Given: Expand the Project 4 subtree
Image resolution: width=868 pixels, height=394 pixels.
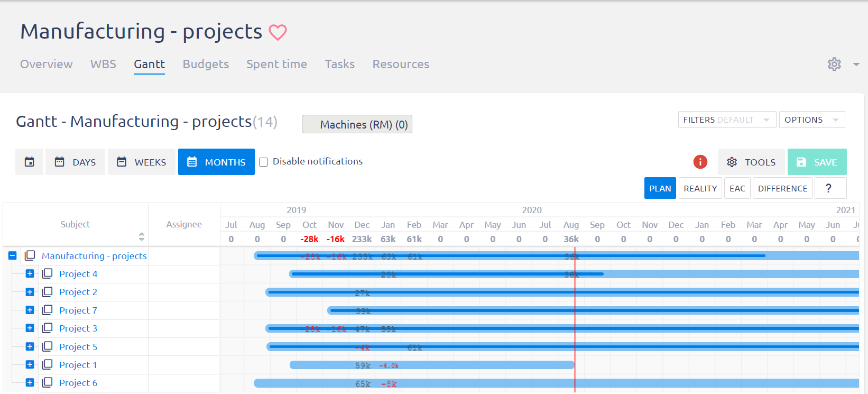Looking at the screenshot, I should coord(30,273).
